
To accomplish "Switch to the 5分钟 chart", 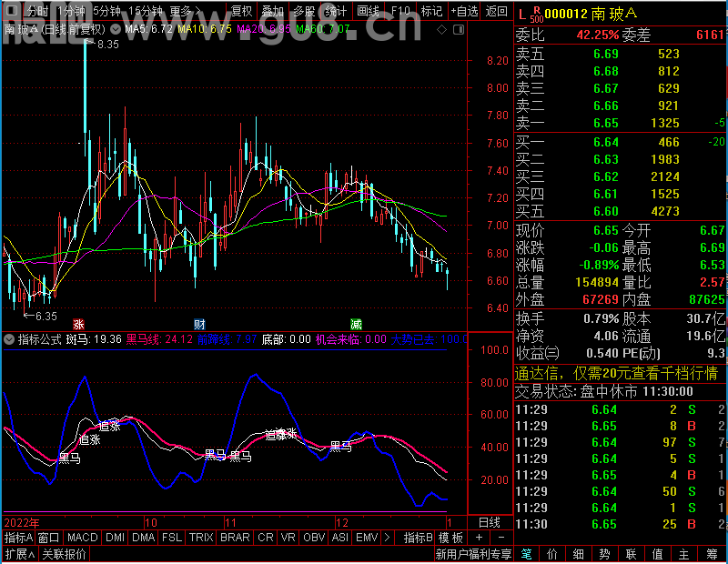I will point(107,11).
